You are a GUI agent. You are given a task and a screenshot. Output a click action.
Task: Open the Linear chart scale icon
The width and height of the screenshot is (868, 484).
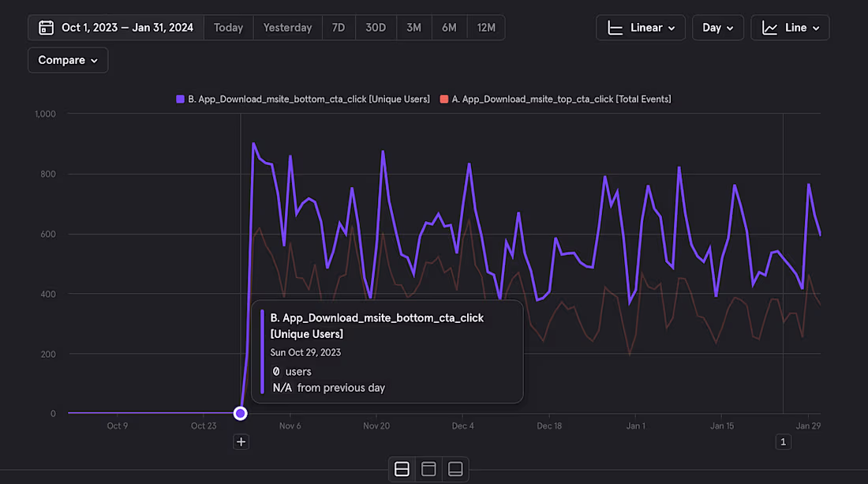615,27
